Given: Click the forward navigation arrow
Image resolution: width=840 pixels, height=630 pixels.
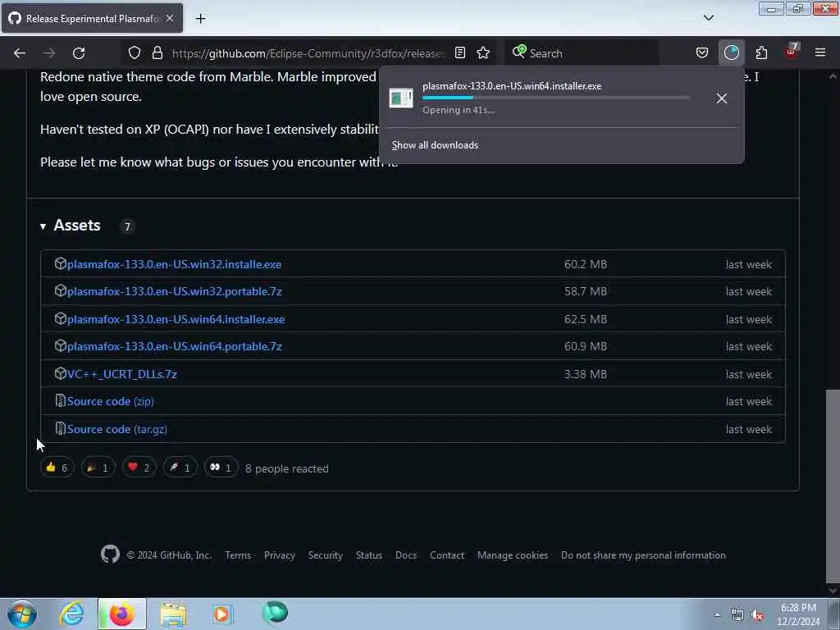Looking at the screenshot, I should click(x=48, y=53).
